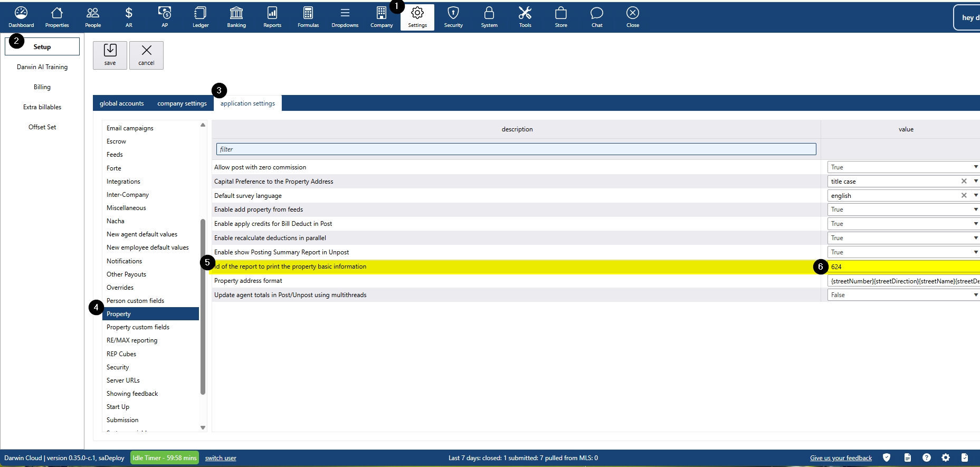980x467 pixels.
Task: Open the Formulas calculator icon
Action: (308, 17)
